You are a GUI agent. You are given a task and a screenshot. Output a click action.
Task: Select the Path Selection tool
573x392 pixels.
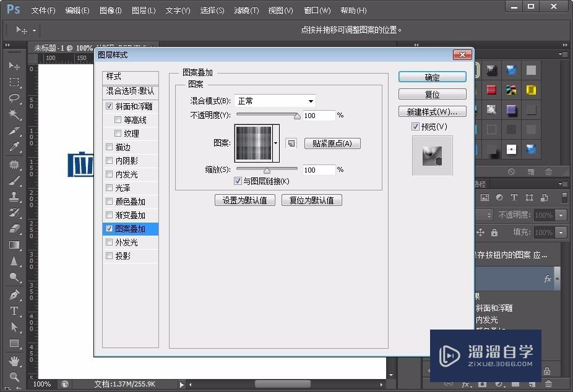(14, 326)
